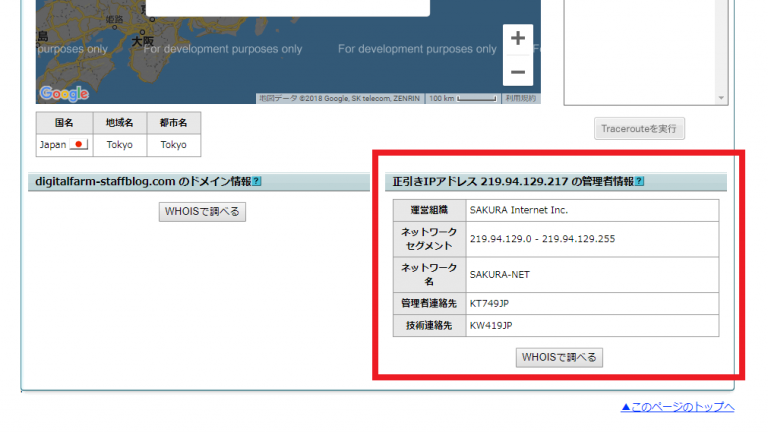Click the Japan flag icon
Viewport: 768px width, 432px height.
pos(78,144)
